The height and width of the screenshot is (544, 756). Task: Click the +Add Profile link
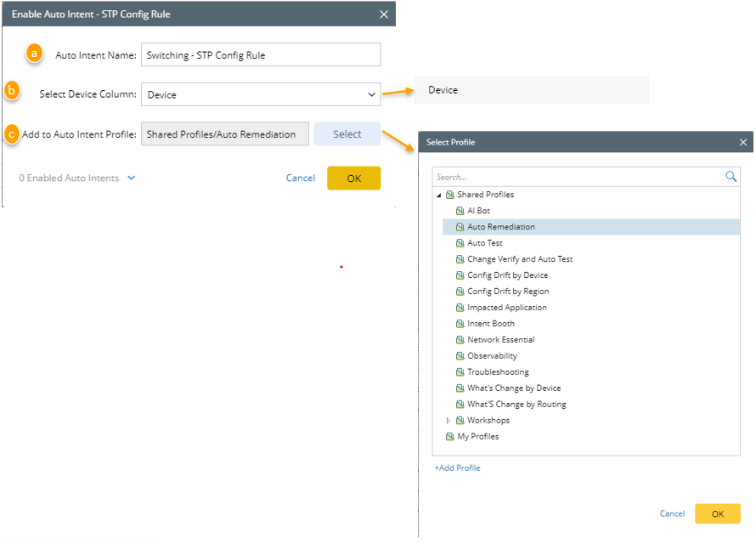tap(457, 467)
